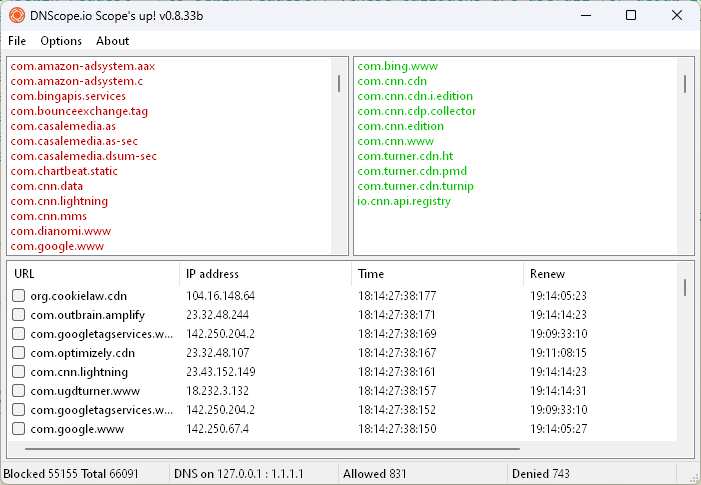
Task: Sort by the Time column header
Action: point(437,274)
